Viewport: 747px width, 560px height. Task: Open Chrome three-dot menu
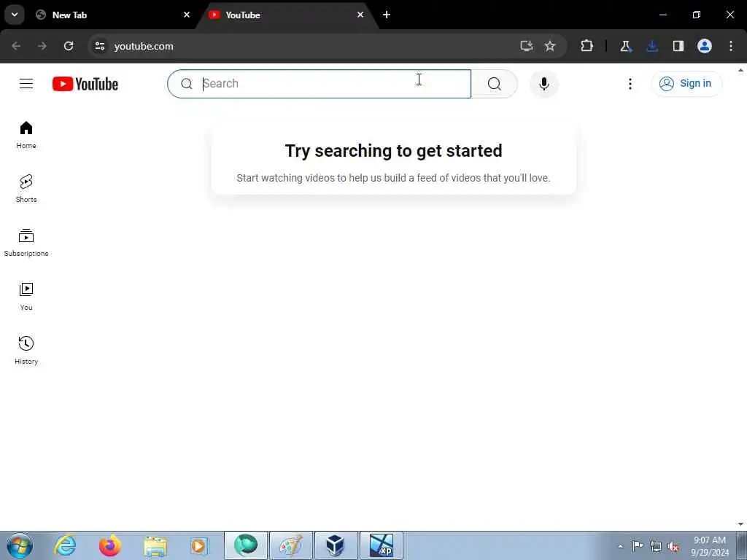click(731, 46)
